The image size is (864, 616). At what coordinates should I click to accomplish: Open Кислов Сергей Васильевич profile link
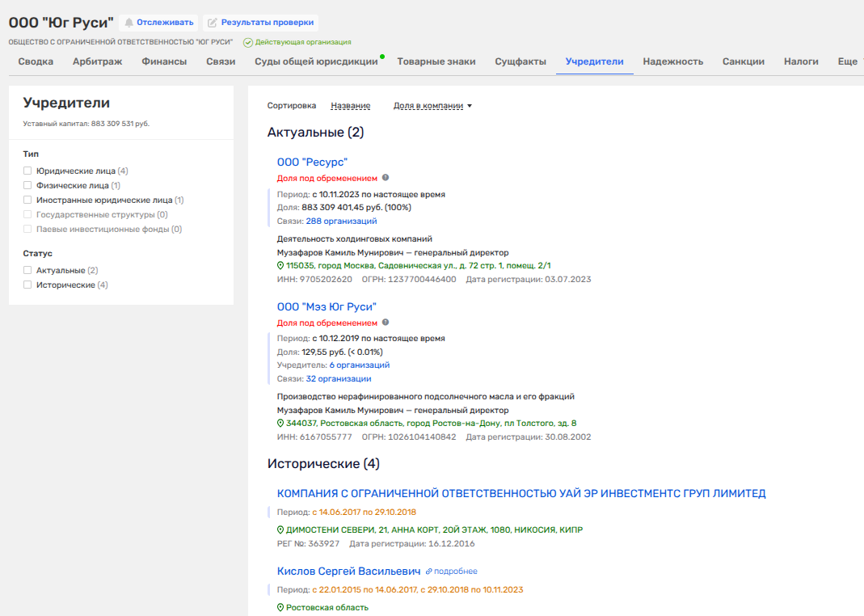click(349, 572)
